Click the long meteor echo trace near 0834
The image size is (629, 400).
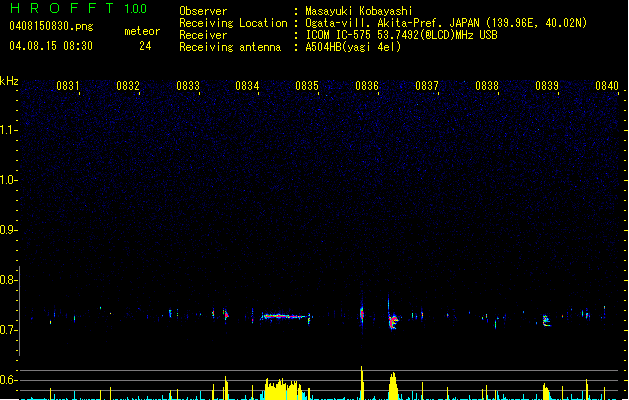tap(286, 317)
